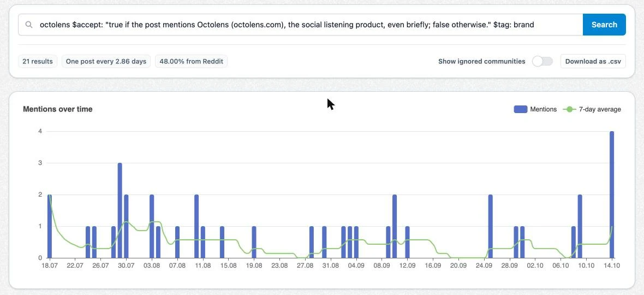This screenshot has height=295, width=644.
Task: Click the 48.00% from Reddit badge
Action: (x=191, y=61)
